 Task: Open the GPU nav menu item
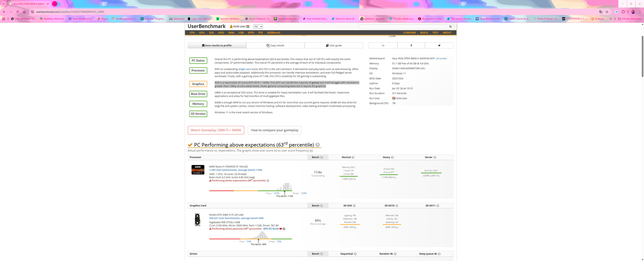click(202, 33)
